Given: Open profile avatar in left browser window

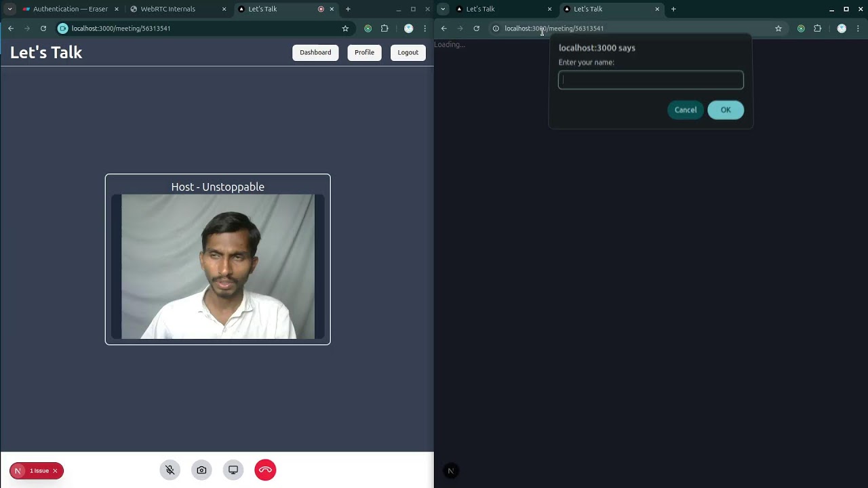Looking at the screenshot, I should pos(408,28).
